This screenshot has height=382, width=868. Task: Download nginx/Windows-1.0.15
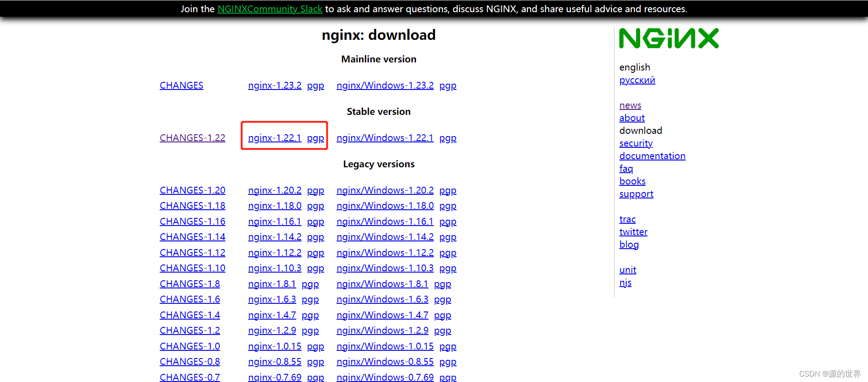[x=385, y=346]
